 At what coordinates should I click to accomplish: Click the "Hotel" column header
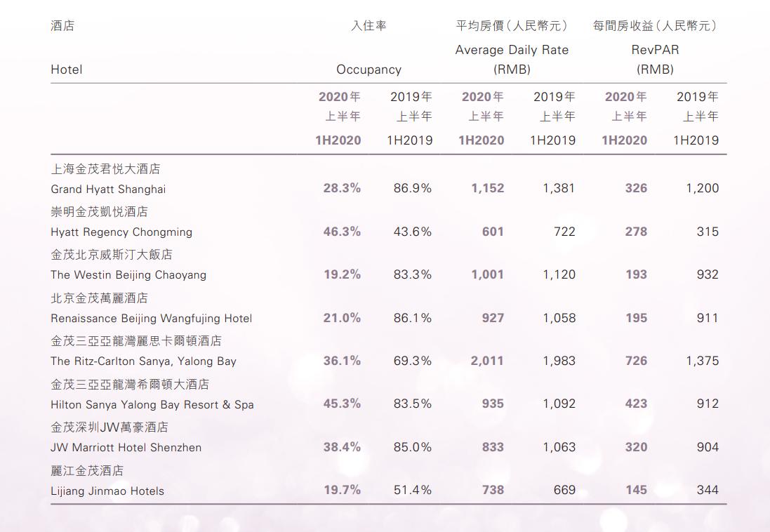(66, 69)
